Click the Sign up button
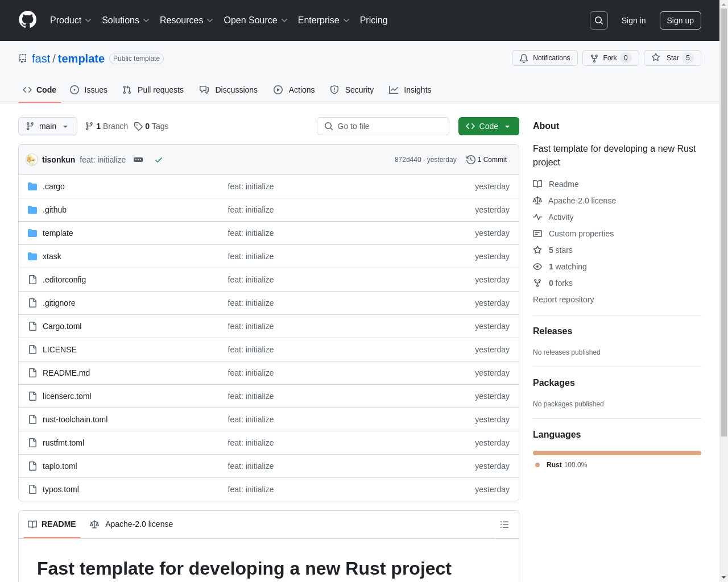The height and width of the screenshot is (582, 728). (x=680, y=20)
